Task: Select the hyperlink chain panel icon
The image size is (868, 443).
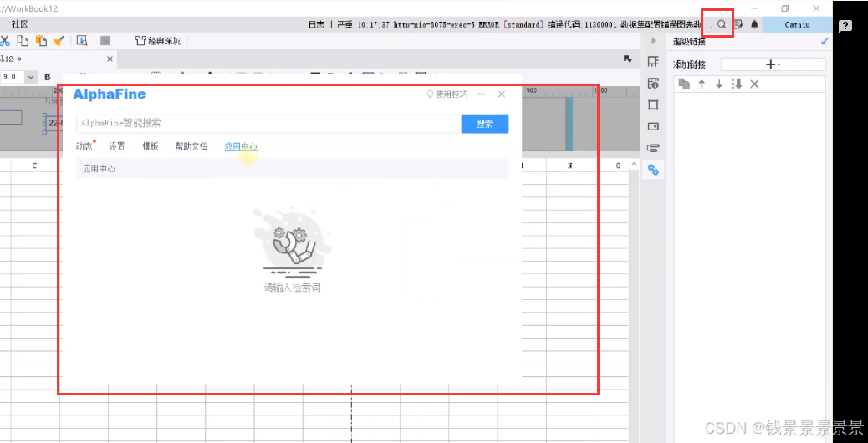Action: tap(653, 170)
